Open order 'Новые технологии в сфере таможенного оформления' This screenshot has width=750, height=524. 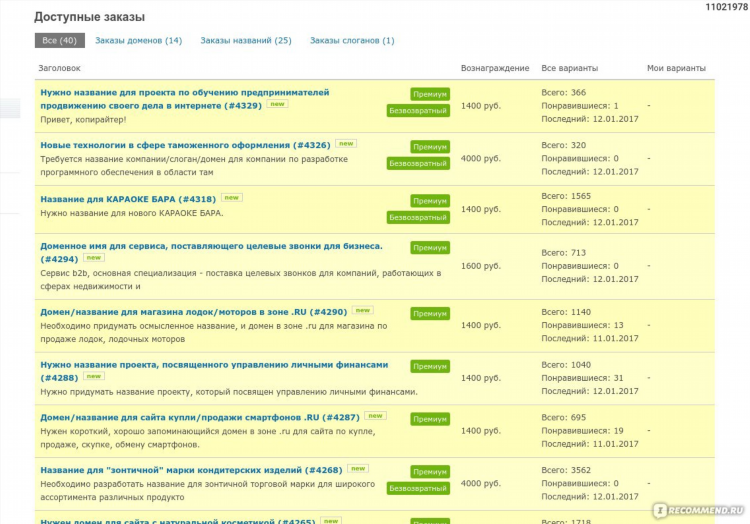pyautogui.click(x=186, y=145)
